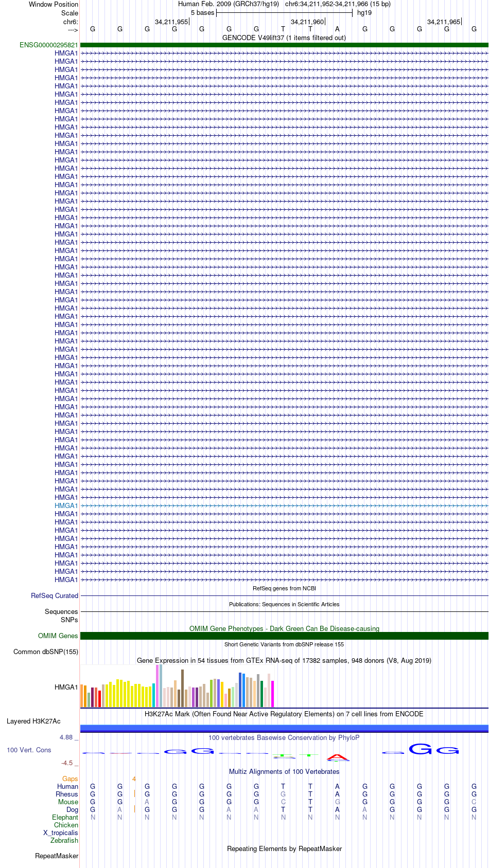This screenshot has width=489, height=868.
Task: Click the HMGA1 label beside GTEx bar chart
Action: point(66,687)
